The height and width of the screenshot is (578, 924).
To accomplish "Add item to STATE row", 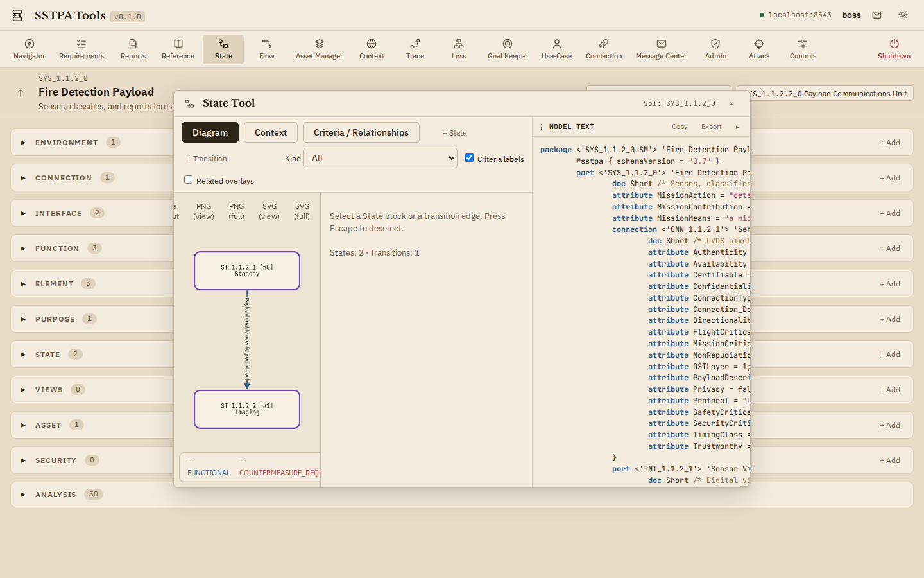I will 890,355.
